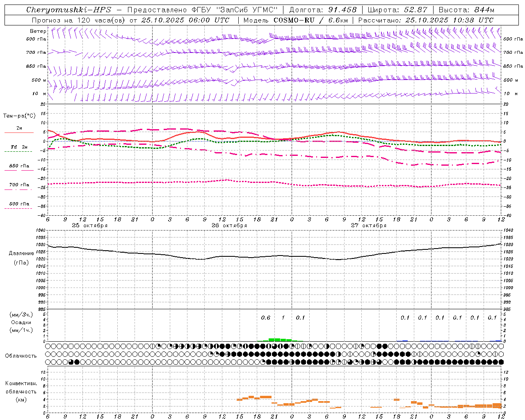Click the 26 октября date label
525x420 pixels.
(x=229, y=226)
